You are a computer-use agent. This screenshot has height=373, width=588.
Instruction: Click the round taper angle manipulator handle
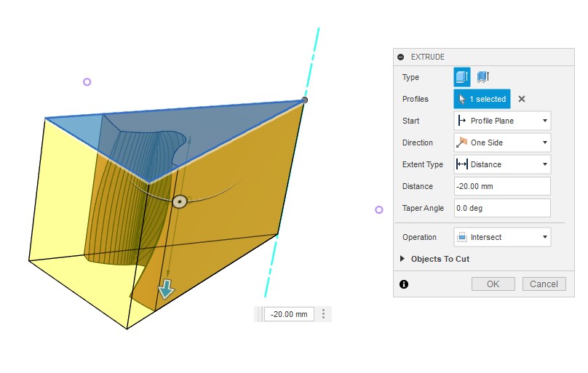[x=180, y=201]
